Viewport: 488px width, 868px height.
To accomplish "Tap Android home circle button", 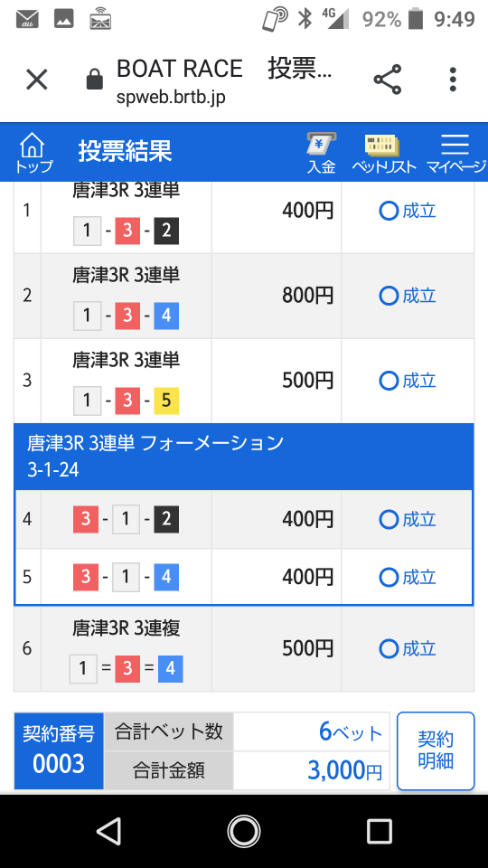I will pyautogui.click(x=243, y=831).
